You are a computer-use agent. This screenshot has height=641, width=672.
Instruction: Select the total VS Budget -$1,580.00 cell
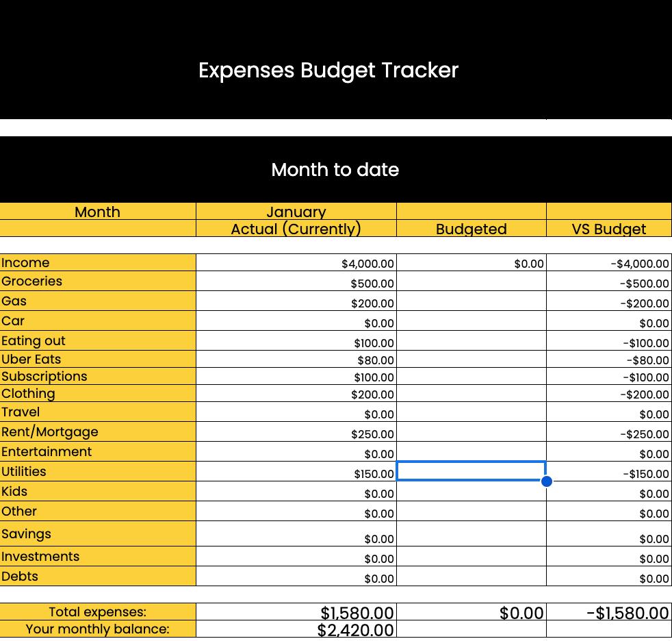tap(609, 612)
